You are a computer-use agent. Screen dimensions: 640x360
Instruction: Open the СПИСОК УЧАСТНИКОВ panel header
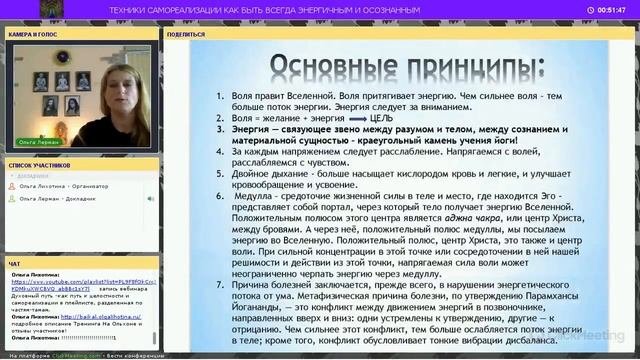pyautogui.click(x=82, y=165)
